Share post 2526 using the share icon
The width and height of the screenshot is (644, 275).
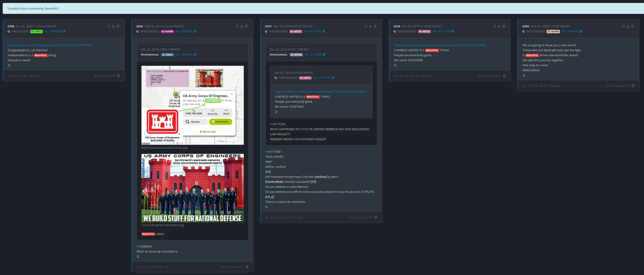[x=495, y=26]
